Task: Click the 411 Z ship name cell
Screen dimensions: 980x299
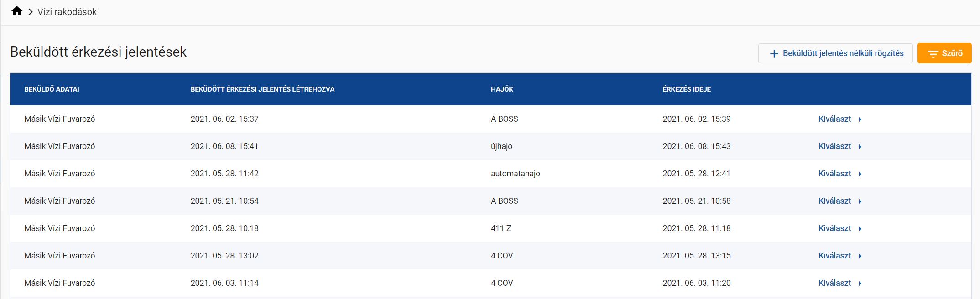Action: (500, 228)
